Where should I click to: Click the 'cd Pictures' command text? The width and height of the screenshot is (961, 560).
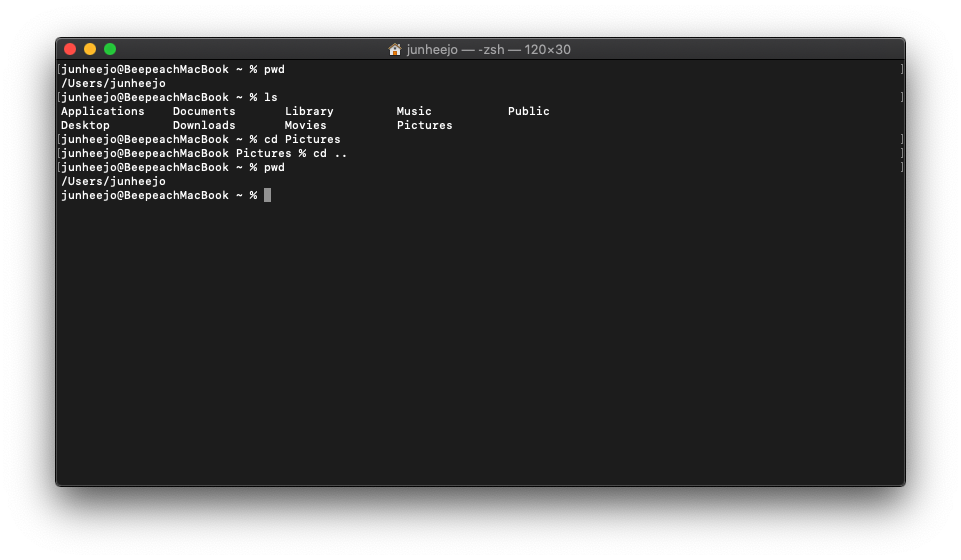[302, 139]
